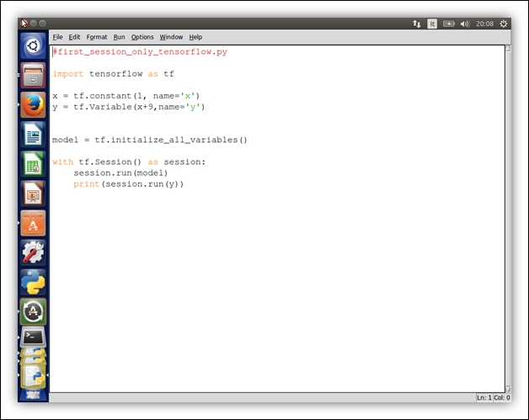This screenshot has height=420, width=529.
Task: Close the IDLE editor window
Action: click(24, 24)
